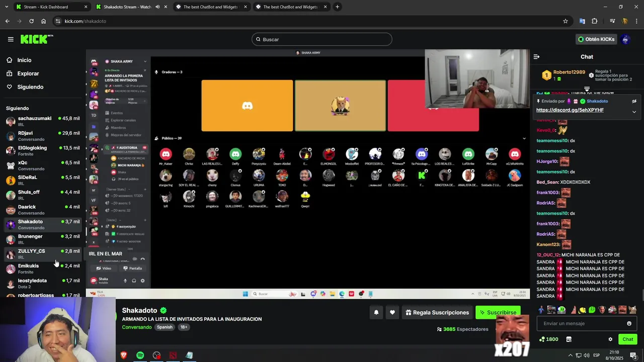Go to browser home page
This screenshot has height=362, width=644.
tap(43, 21)
